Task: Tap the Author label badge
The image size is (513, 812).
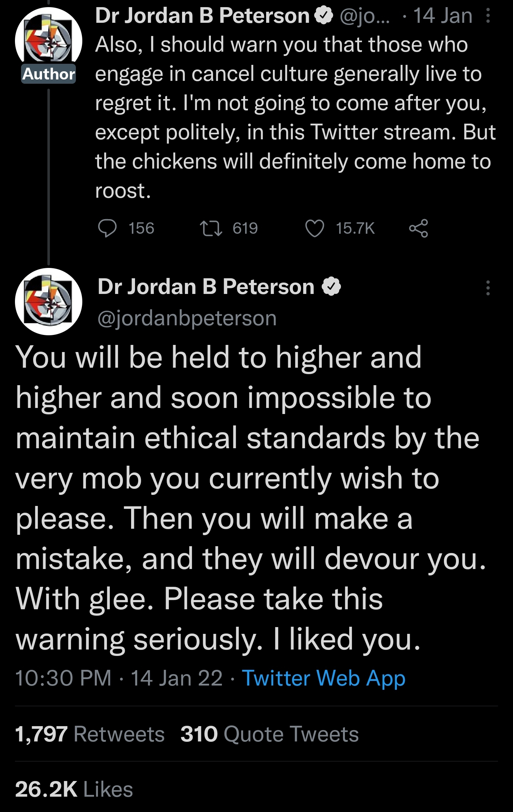Action: (48, 74)
